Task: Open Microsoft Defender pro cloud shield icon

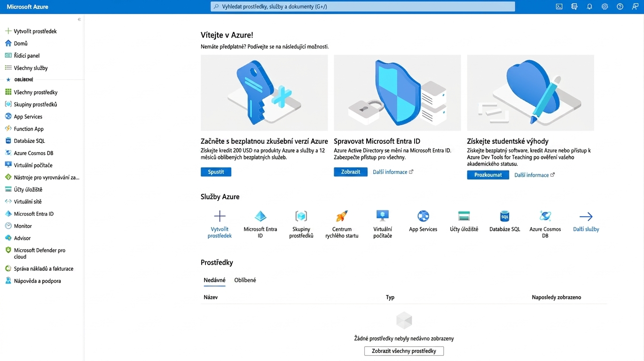Action: pyautogui.click(x=8, y=251)
